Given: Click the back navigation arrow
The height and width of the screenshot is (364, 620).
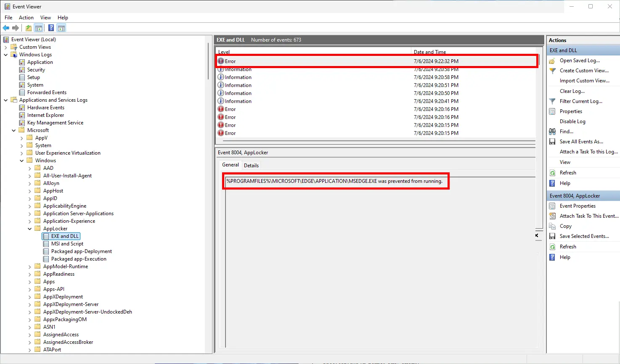Looking at the screenshot, I should (x=6, y=28).
